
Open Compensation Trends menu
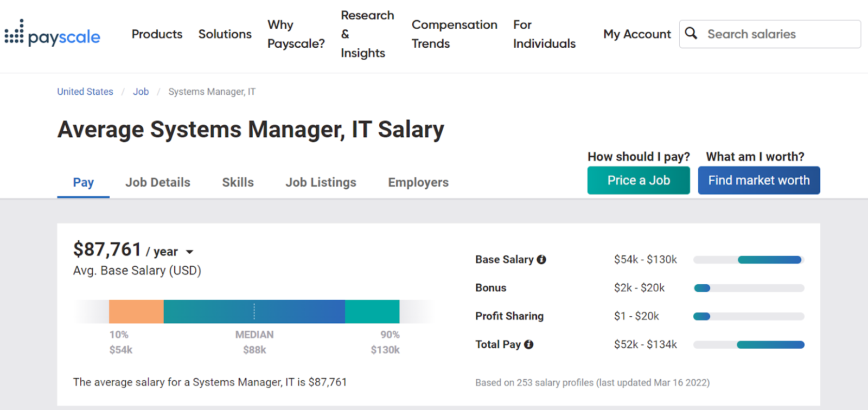[x=454, y=34]
